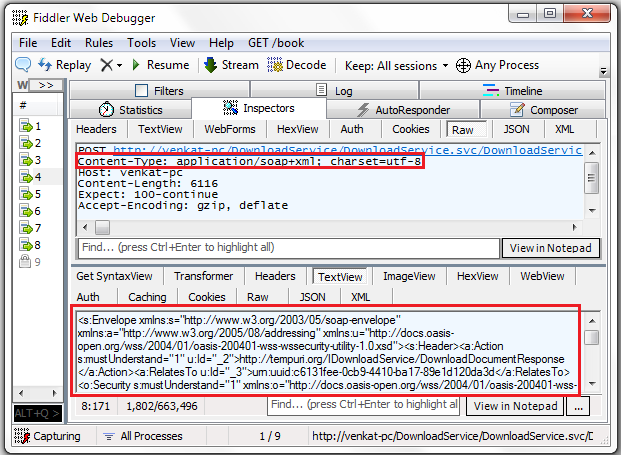Open the WebView response tab

[x=542, y=276]
